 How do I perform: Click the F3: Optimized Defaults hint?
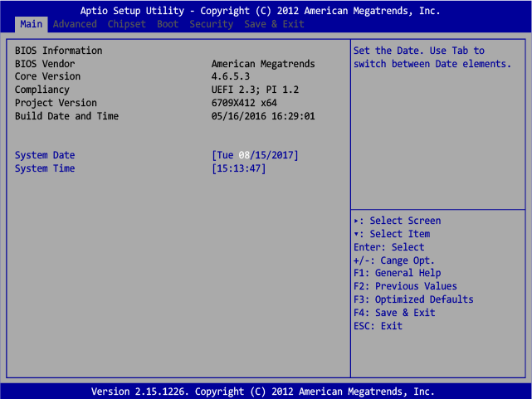[x=413, y=299]
